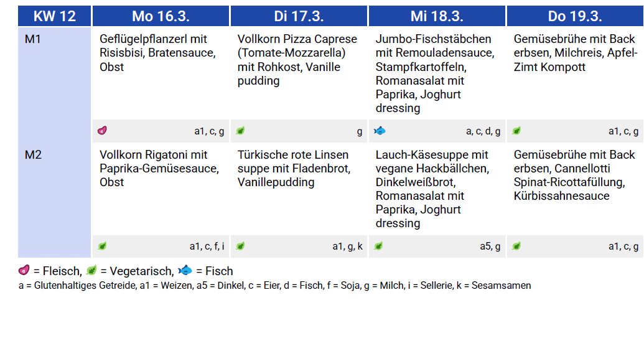This screenshot has height=356, width=644.
Task: Click the Fleisch meat icon in legend
Action: coord(24,271)
